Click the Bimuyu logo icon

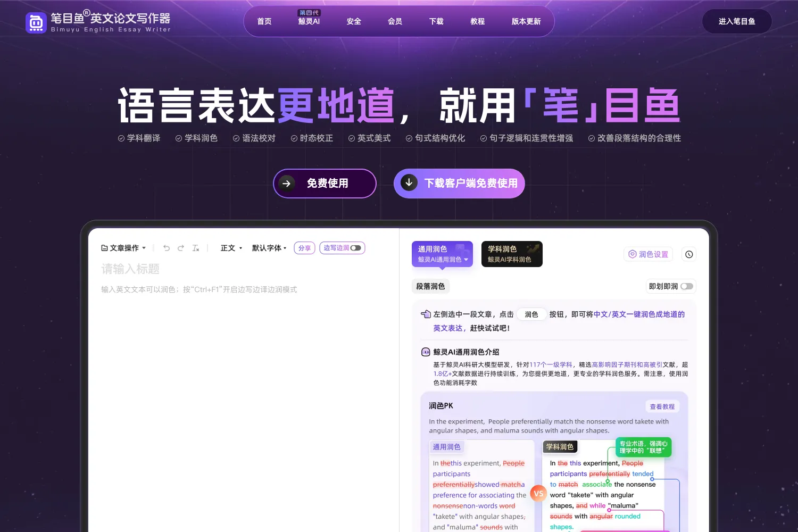[x=36, y=23]
